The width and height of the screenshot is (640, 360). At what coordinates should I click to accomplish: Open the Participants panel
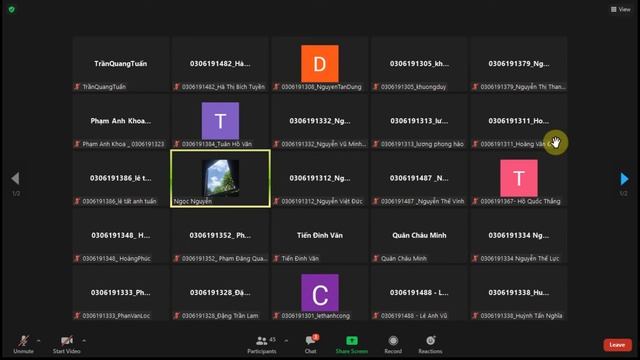tap(262, 344)
